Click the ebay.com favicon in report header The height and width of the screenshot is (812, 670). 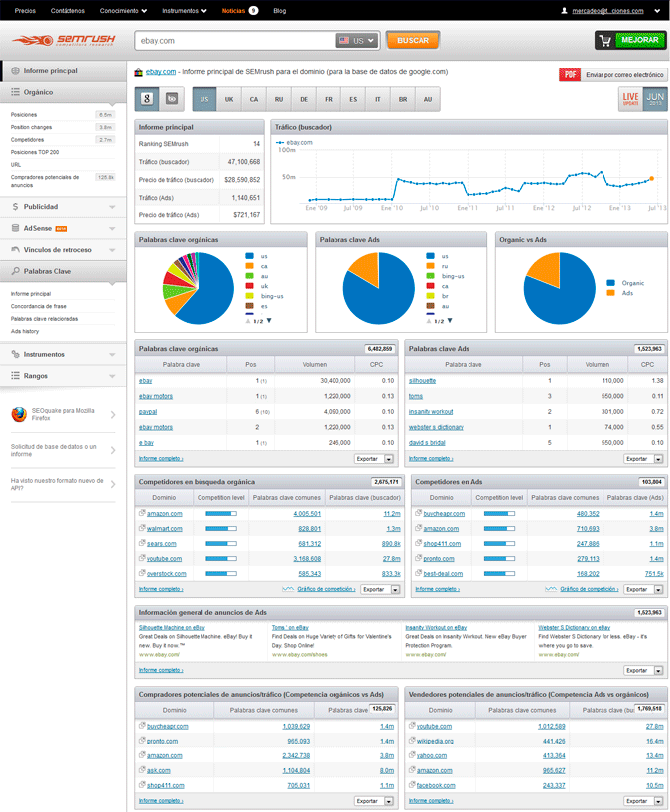[x=138, y=72]
